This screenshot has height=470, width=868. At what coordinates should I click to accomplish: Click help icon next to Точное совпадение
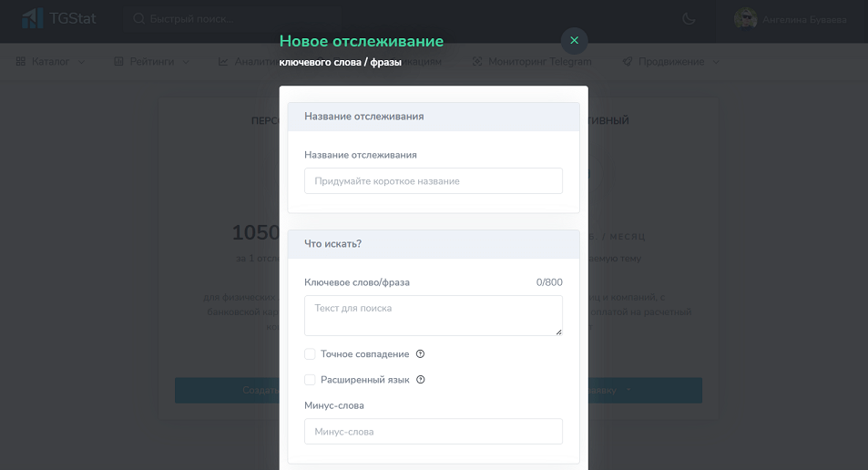tap(421, 354)
